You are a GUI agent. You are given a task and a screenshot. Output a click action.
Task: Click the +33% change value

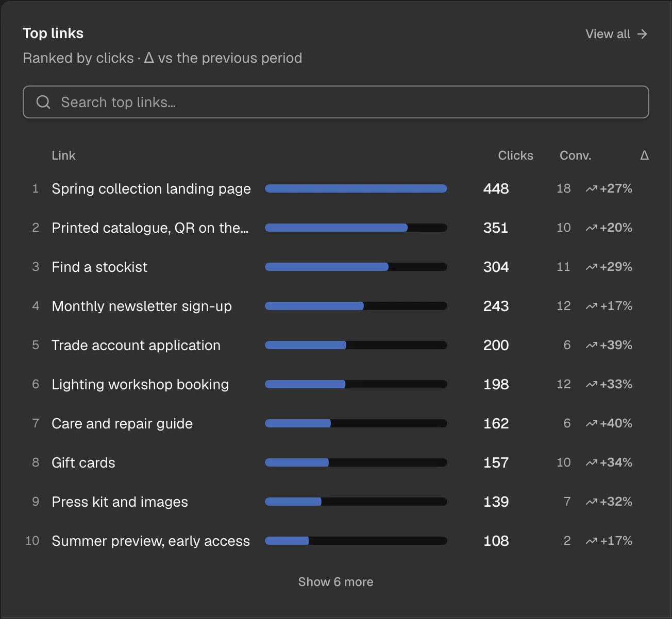click(616, 385)
